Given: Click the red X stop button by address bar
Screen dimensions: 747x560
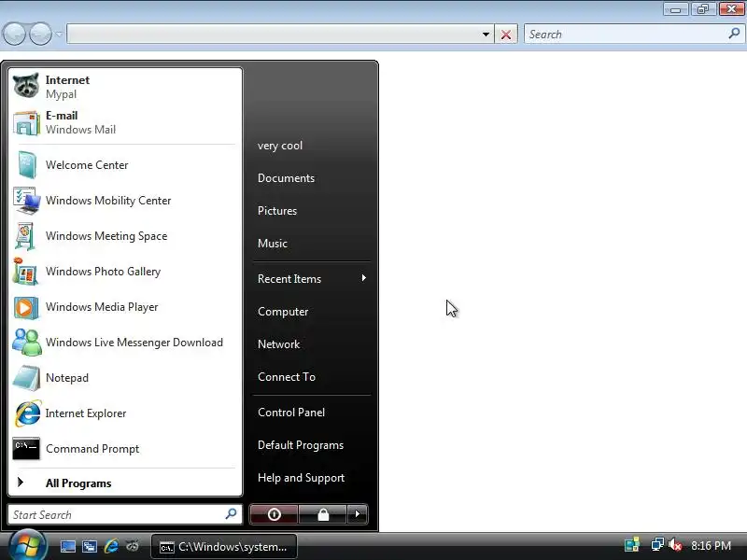Looking at the screenshot, I should pos(506,35).
